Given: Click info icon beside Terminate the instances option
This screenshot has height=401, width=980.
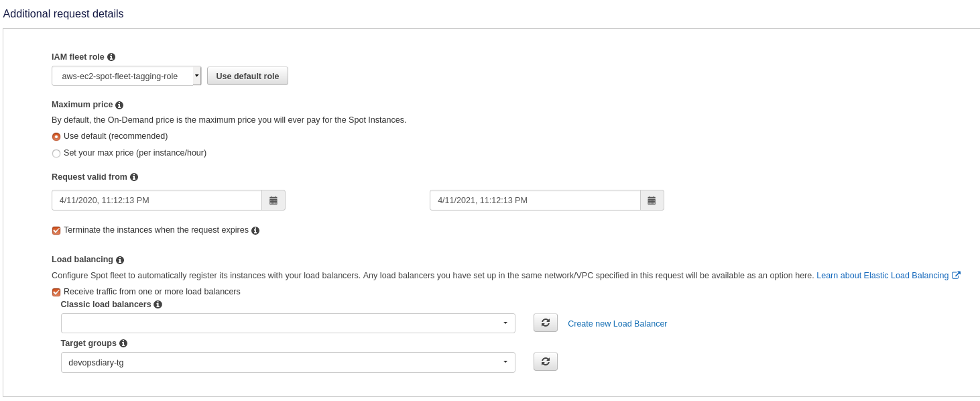Looking at the screenshot, I should [x=255, y=231].
